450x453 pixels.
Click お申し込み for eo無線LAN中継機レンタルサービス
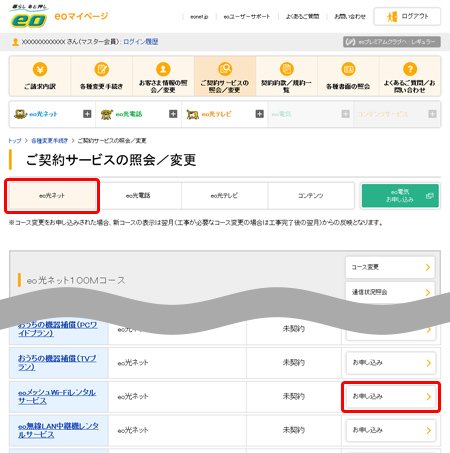click(391, 430)
